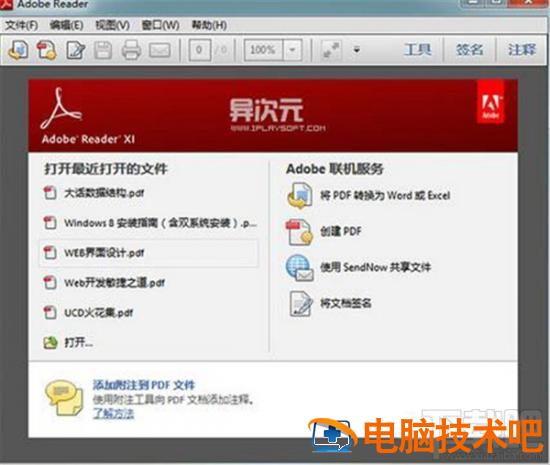Click the SendNow globe share icon
Viewport: 550px width, 465px height.
tap(300, 268)
